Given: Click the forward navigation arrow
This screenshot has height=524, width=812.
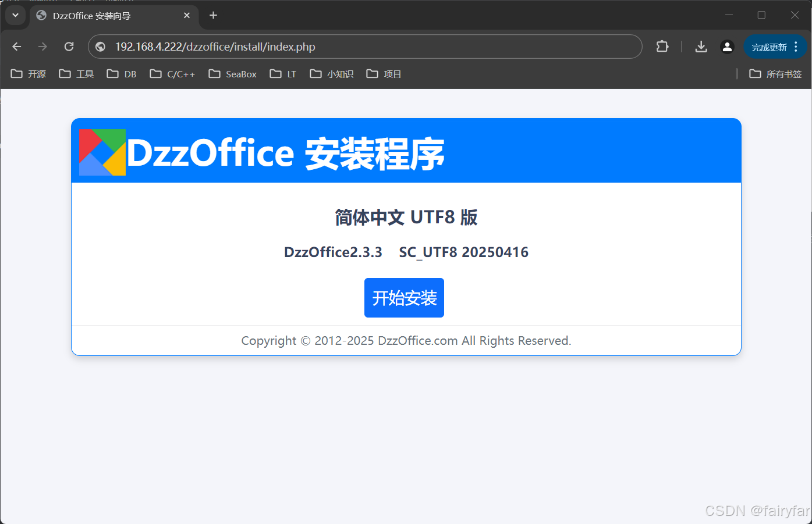Looking at the screenshot, I should 42,47.
